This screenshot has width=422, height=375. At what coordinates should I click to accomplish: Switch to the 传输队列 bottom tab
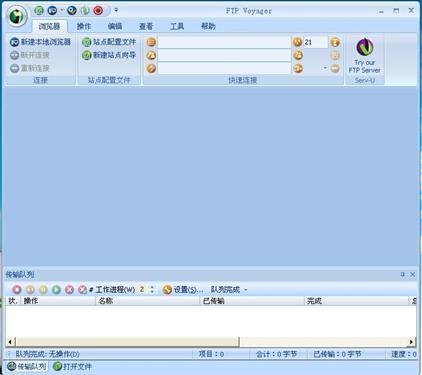27,366
